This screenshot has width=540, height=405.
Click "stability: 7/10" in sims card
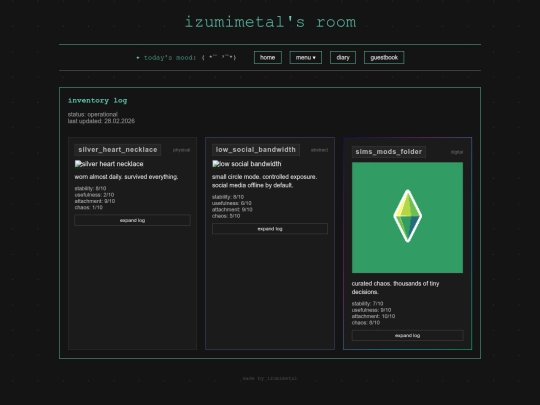click(x=367, y=304)
